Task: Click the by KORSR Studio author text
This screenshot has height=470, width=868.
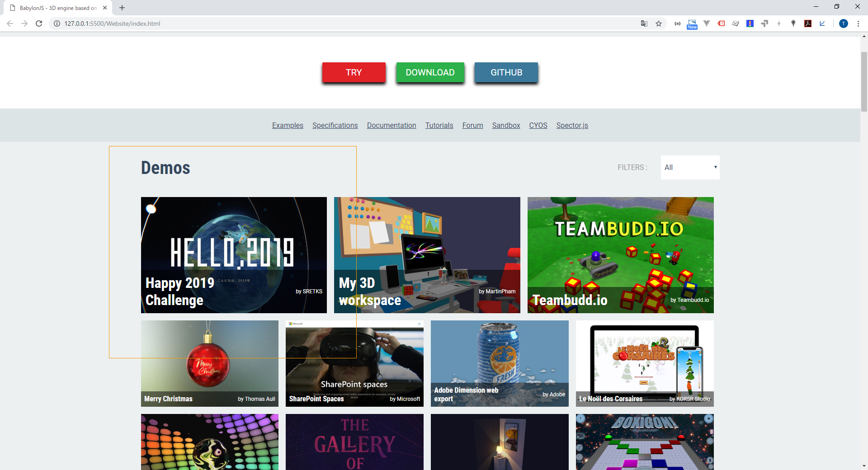Action: (690, 399)
